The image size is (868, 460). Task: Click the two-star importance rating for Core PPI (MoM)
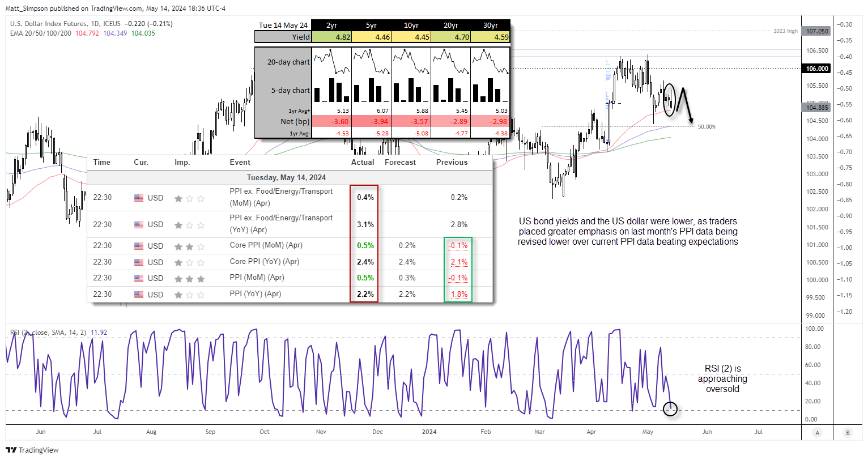189,246
